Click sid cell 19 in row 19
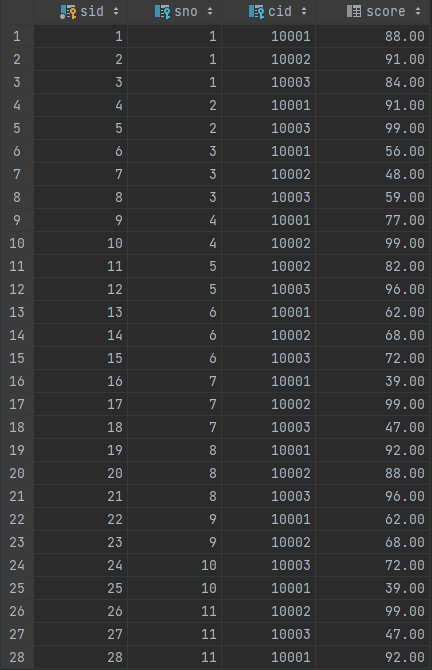 pos(80,450)
